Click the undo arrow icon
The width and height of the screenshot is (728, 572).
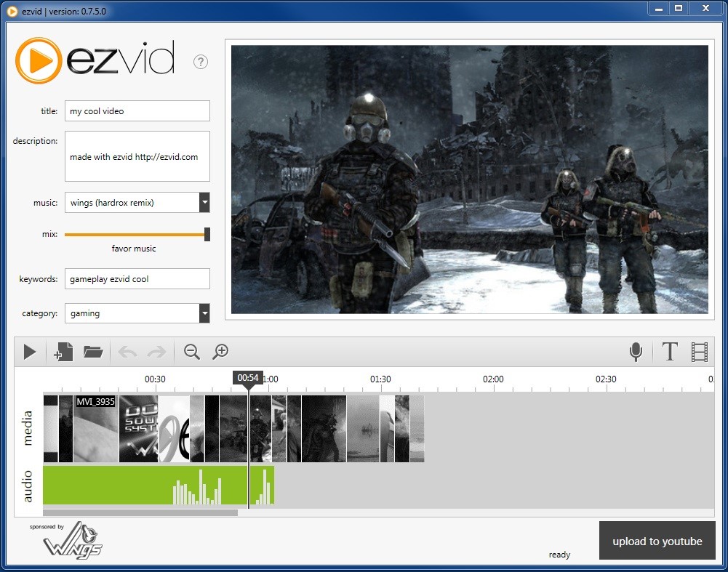128,353
